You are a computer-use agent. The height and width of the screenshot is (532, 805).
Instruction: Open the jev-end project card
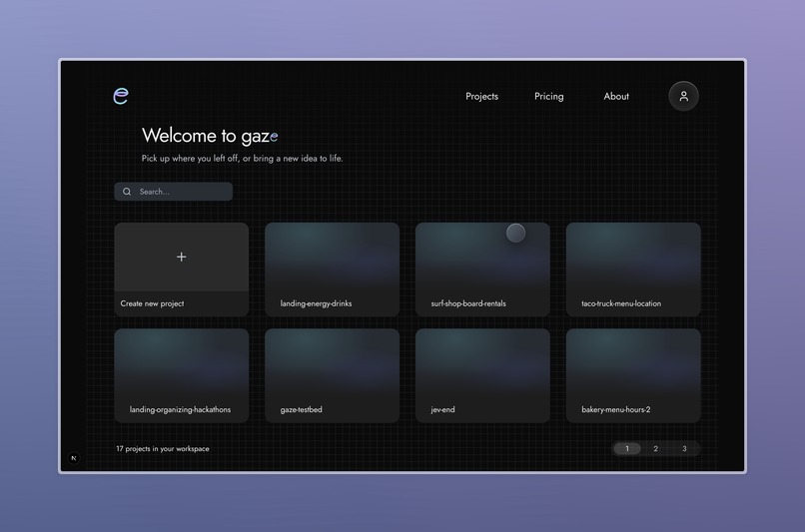482,375
